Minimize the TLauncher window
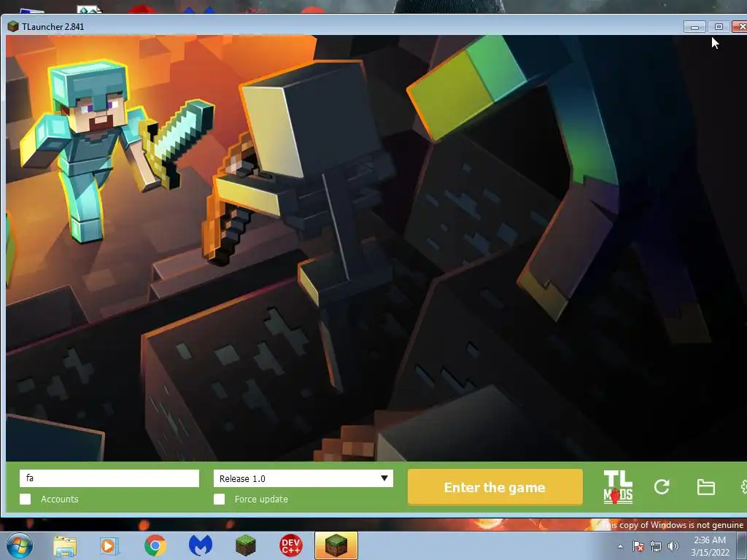This screenshot has width=747, height=560. point(694,27)
